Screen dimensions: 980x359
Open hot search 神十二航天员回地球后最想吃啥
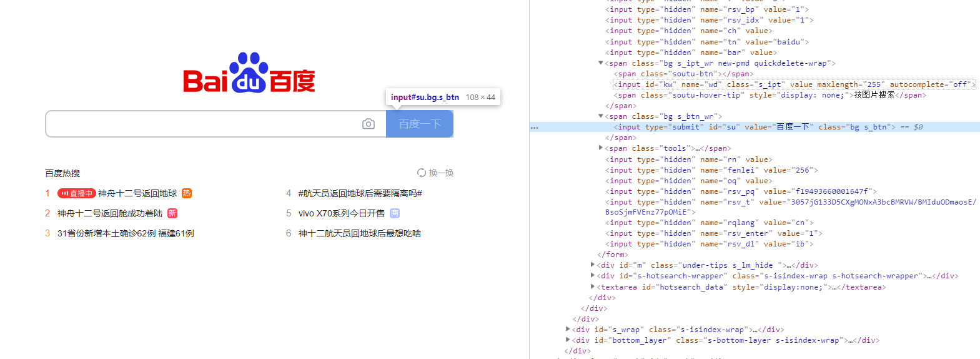point(360,233)
